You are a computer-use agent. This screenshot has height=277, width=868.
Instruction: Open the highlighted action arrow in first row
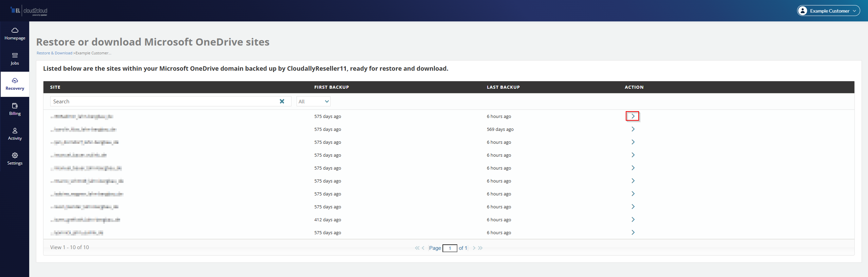point(633,116)
